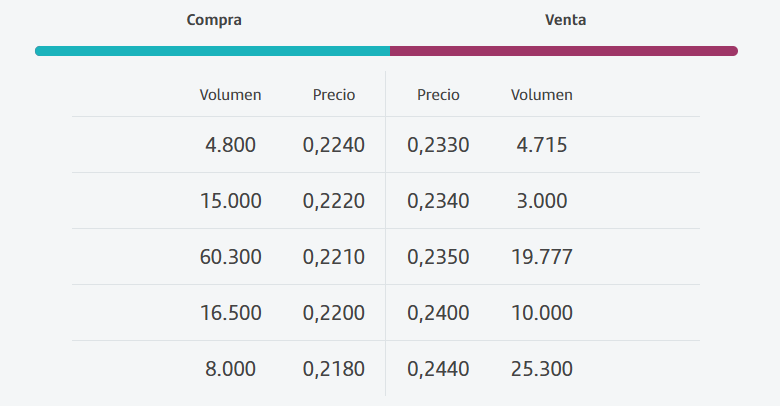Click sell volume 19.777
780x406 pixels.
542,257
